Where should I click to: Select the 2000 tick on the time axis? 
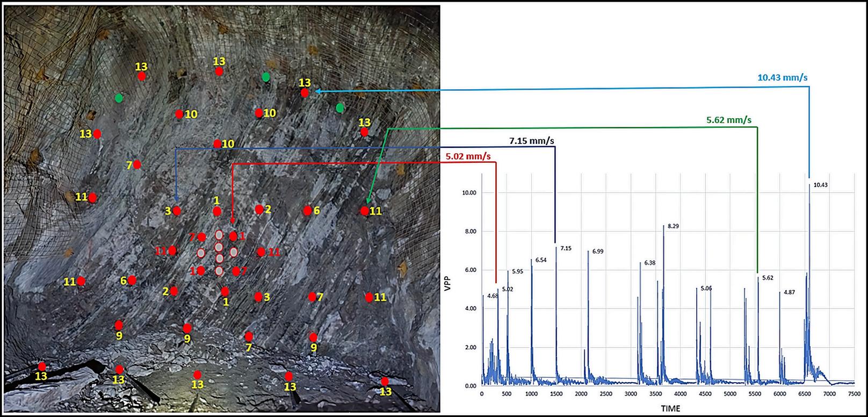581,394
